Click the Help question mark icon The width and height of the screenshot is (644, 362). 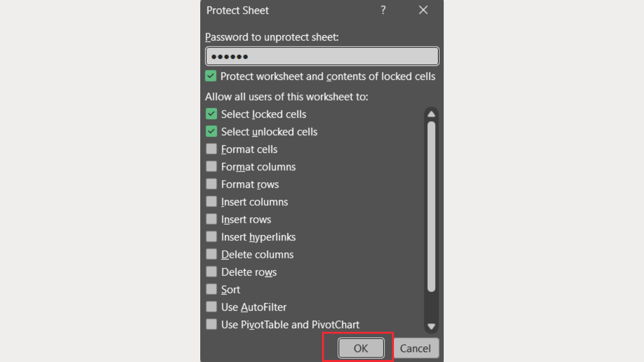pos(383,10)
